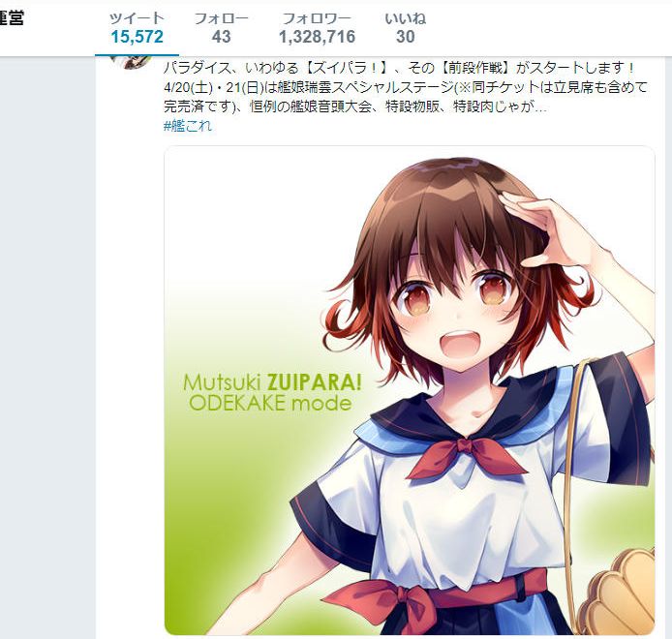Click the tweet line mentioning 4/20(土)・21(日)
Screen dimensions: 672x639
405,87
